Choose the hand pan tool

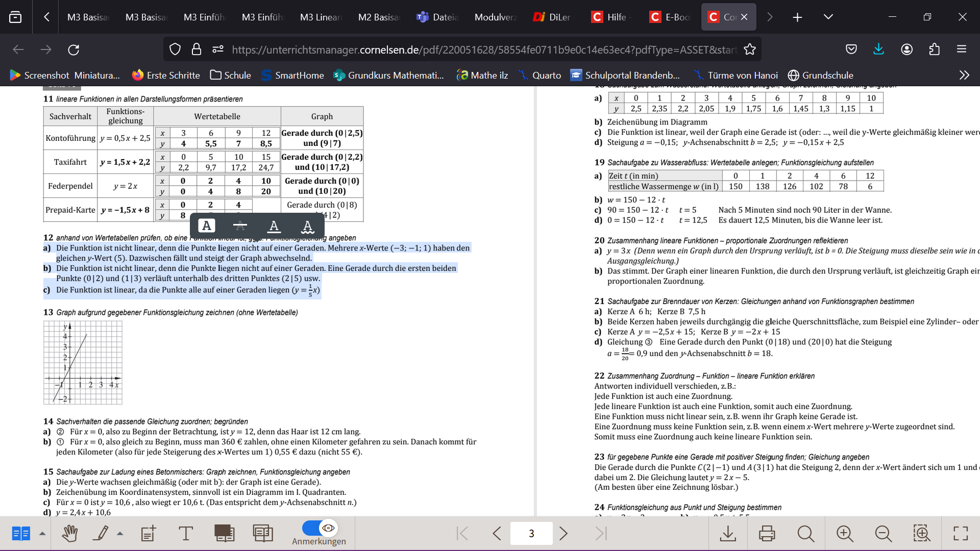pyautogui.click(x=70, y=534)
